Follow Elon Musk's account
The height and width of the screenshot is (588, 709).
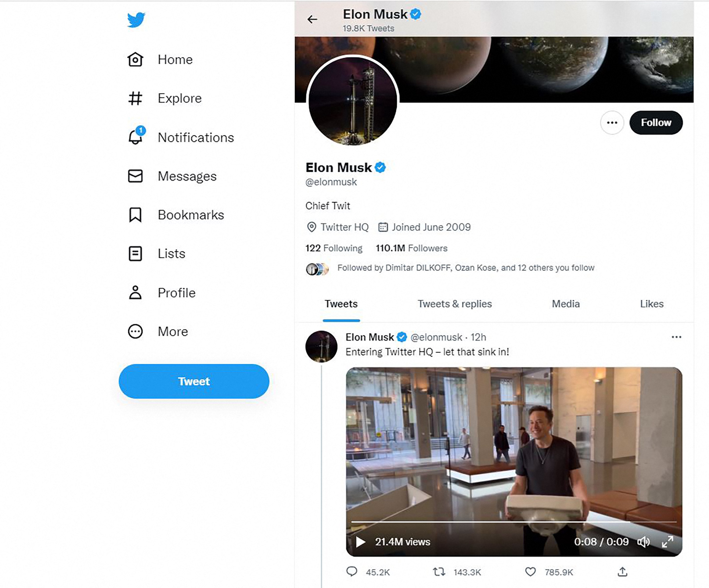click(655, 122)
